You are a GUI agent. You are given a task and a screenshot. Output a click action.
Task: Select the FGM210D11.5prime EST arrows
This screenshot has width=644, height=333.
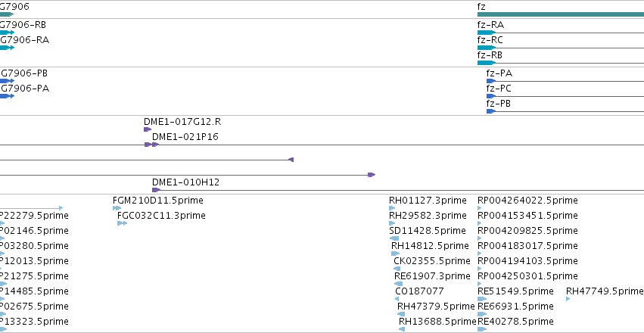(117, 208)
